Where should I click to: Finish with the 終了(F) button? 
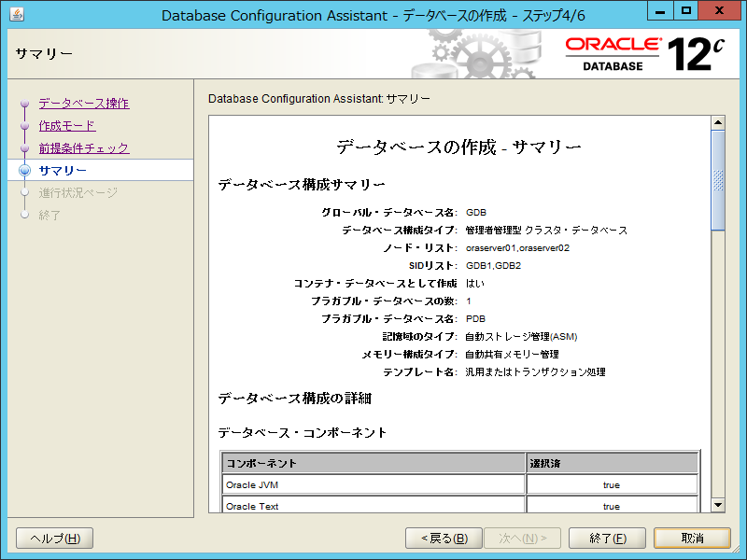click(x=608, y=539)
